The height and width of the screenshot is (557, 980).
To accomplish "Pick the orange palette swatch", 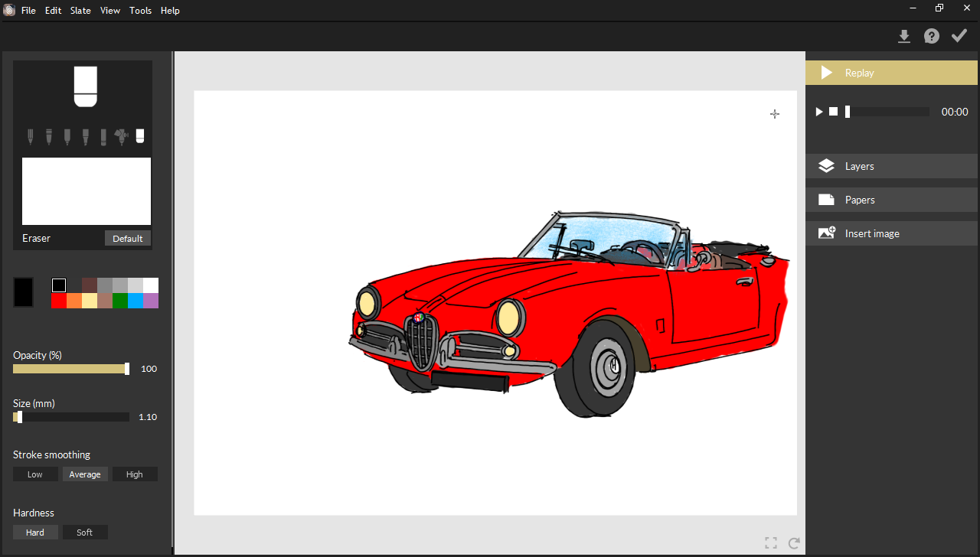I will click(74, 301).
